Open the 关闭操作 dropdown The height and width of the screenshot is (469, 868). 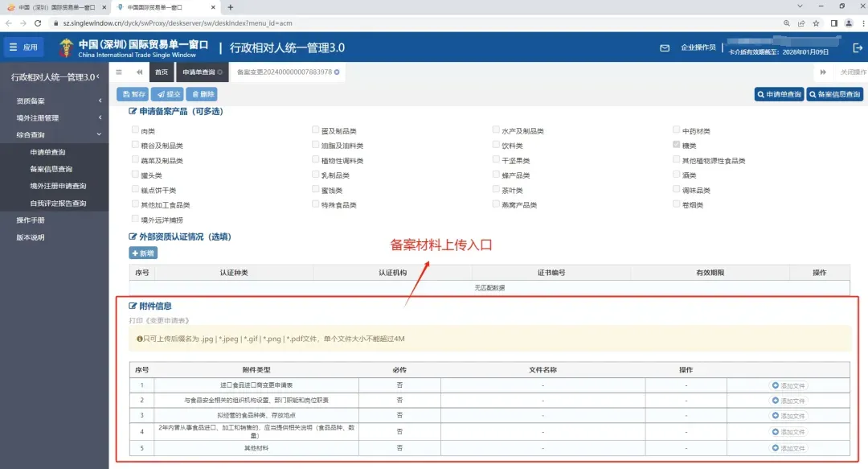853,72
